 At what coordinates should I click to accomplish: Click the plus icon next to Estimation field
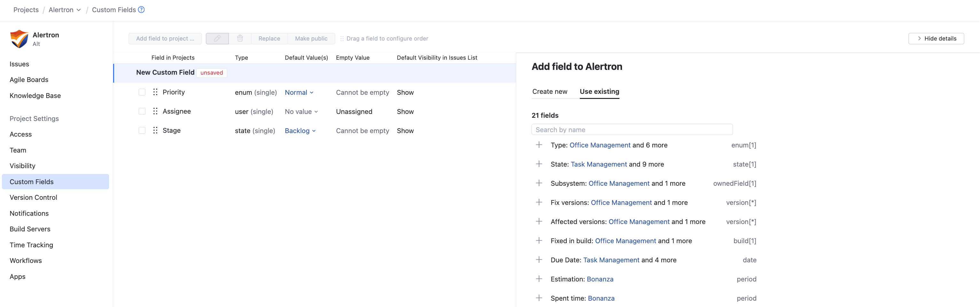click(x=539, y=279)
